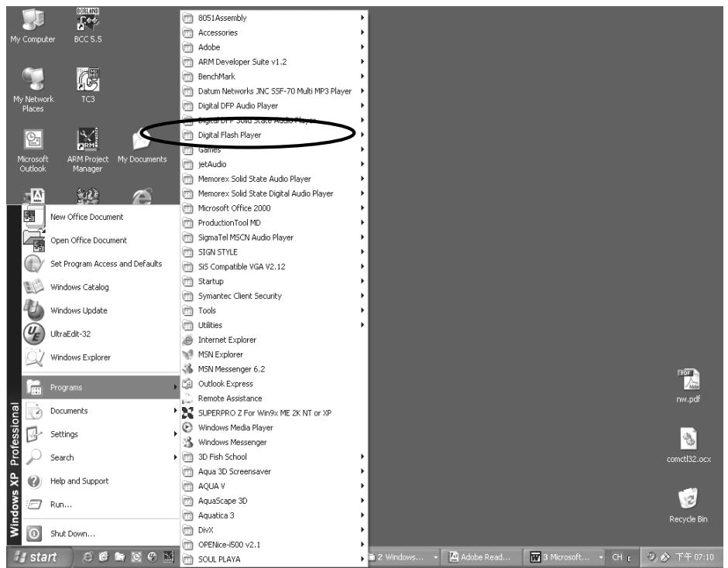Open SOUL PLAYA program group
Screen dimensions: 728x568
(274, 559)
